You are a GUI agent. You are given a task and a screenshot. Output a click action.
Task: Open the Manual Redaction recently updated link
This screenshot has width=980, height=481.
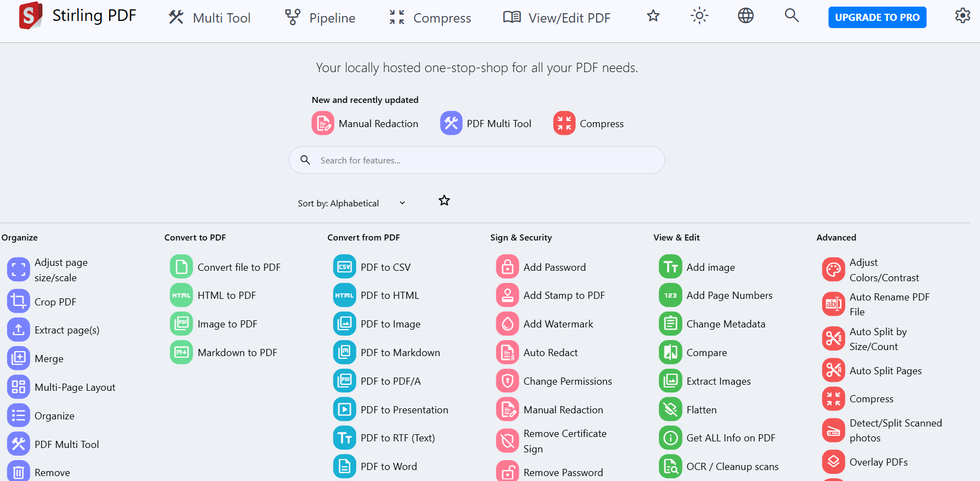point(365,124)
